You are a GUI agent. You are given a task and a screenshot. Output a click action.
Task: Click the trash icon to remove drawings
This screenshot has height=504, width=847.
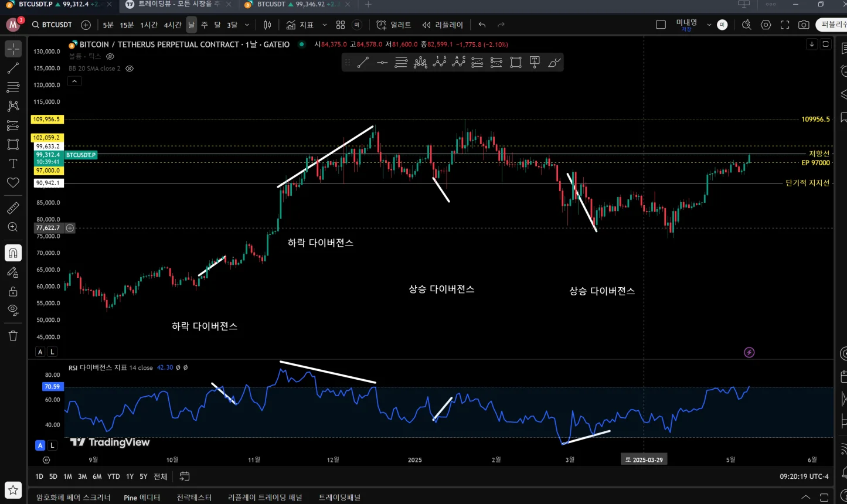click(13, 336)
